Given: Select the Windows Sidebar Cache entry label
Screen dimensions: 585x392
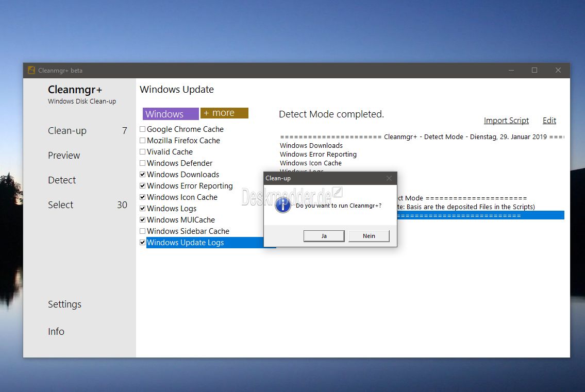Looking at the screenshot, I should click(188, 231).
